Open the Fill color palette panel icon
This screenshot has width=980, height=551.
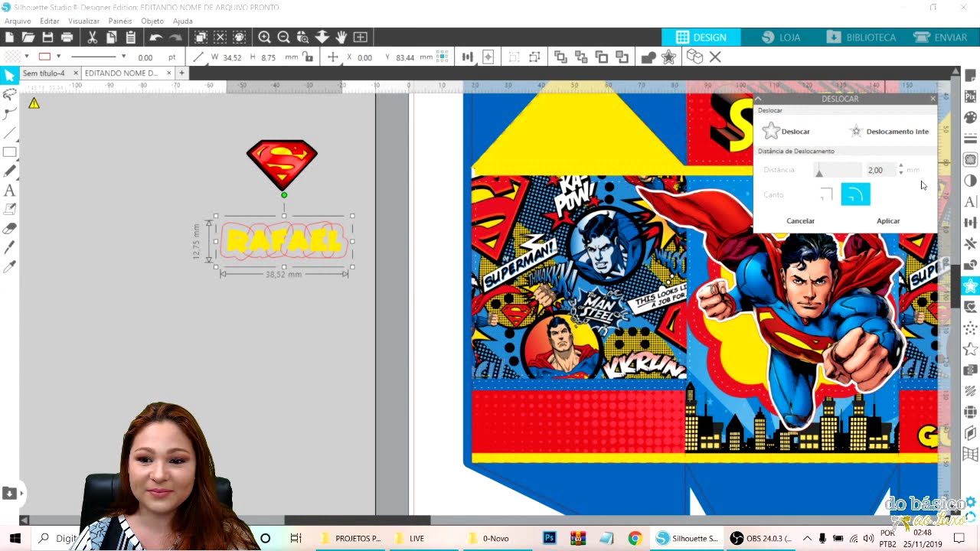(970, 117)
